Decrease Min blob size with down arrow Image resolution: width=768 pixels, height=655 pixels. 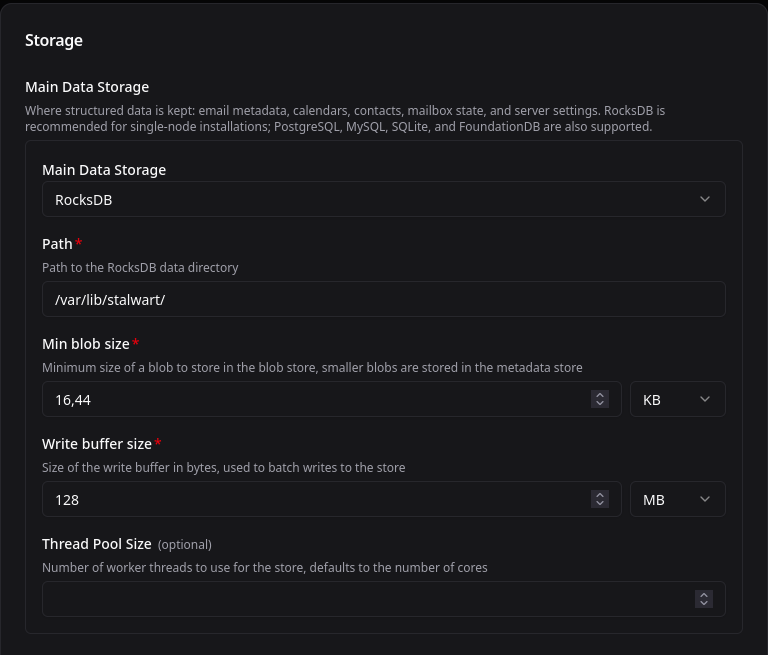[x=600, y=403]
